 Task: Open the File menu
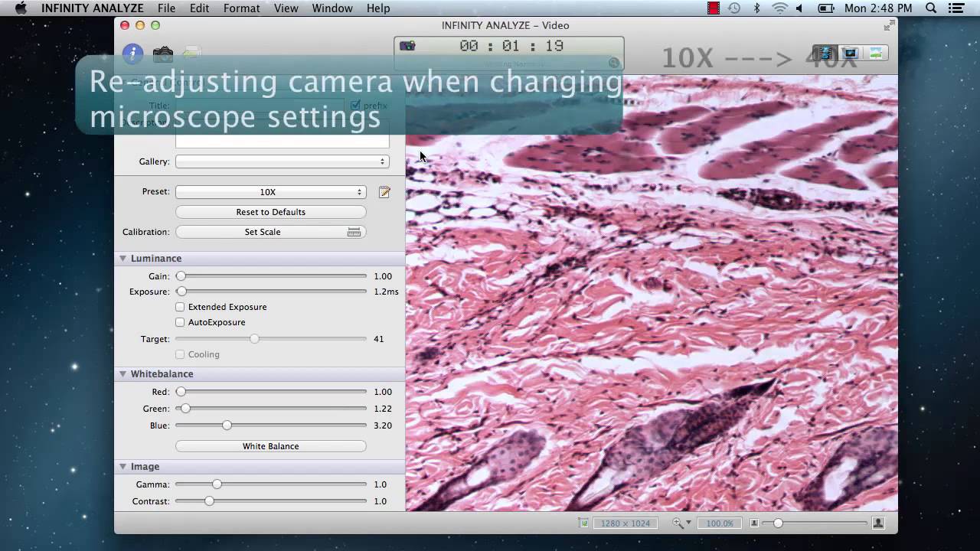pyautogui.click(x=166, y=8)
